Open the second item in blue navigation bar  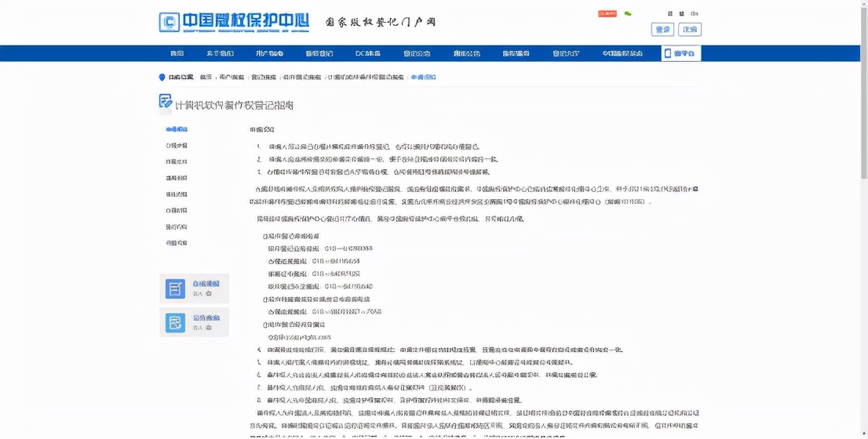tap(220, 53)
